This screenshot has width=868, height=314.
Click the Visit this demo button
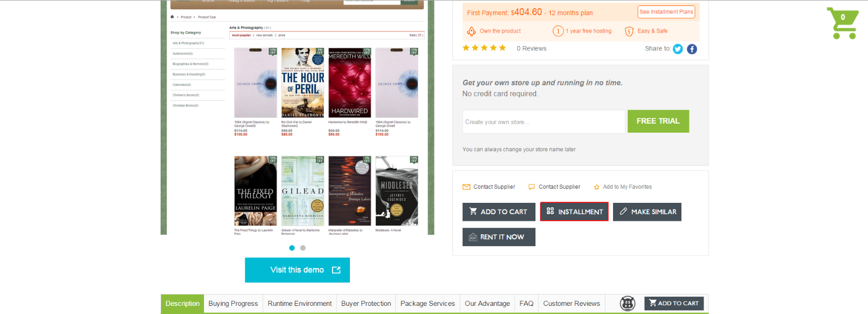[297, 270]
